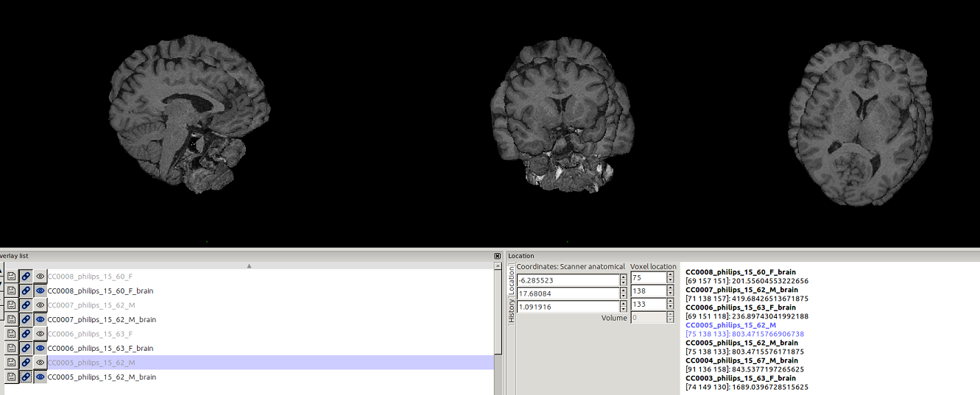The width and height of the screenshot is (980, 395).
Task: Click save icon for CC0008_philips_15_60_F overlay
Action: 12,277
